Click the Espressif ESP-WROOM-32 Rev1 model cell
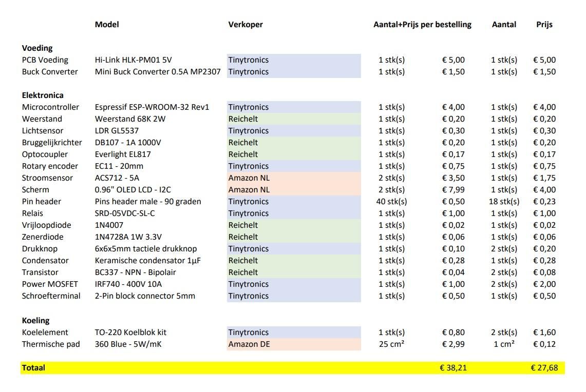 [152, 107]
